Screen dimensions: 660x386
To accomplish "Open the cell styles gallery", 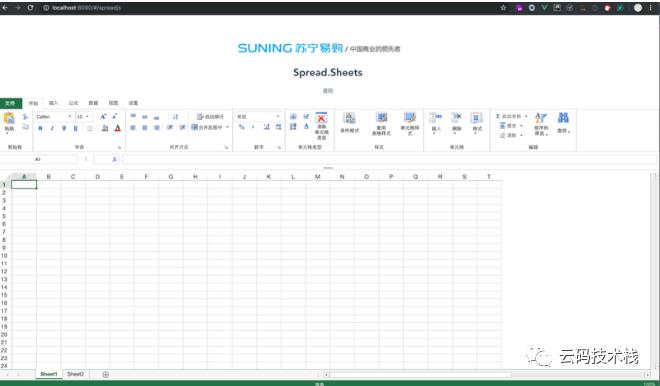I will [x=410, y=123].
